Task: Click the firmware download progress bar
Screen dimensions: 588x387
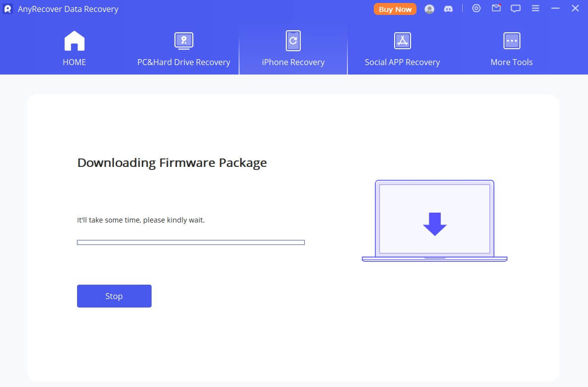Action: pyautogui.click(x=190, y=242)
